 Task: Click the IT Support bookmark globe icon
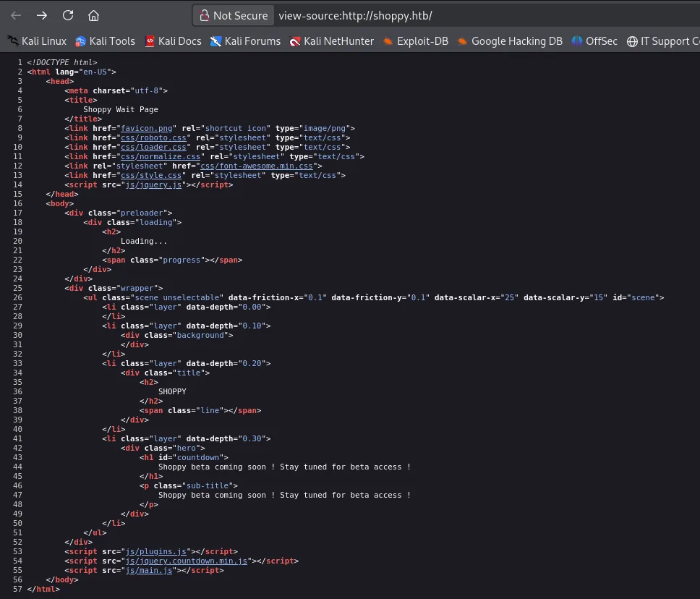coord(632,41)
